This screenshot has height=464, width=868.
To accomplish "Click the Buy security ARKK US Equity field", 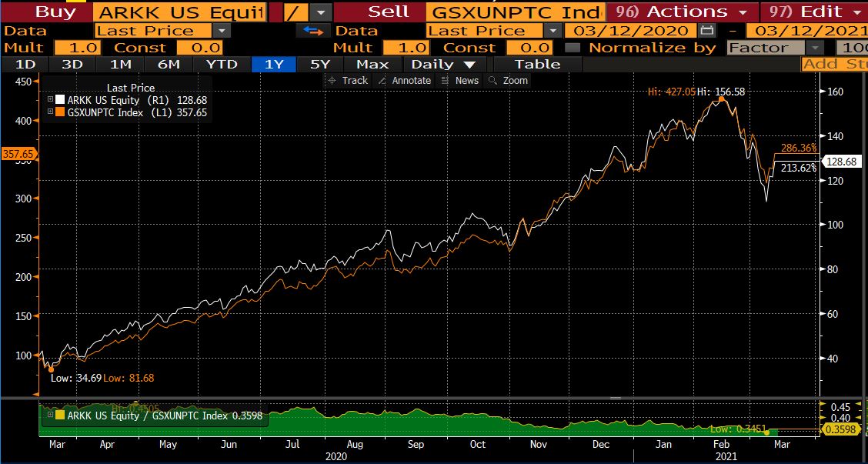I will coord(179,12).
